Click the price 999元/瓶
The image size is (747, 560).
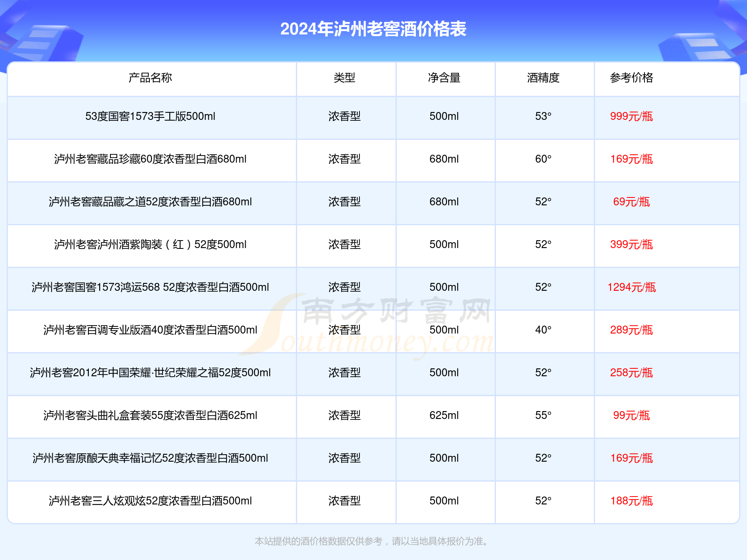point(632,116)
